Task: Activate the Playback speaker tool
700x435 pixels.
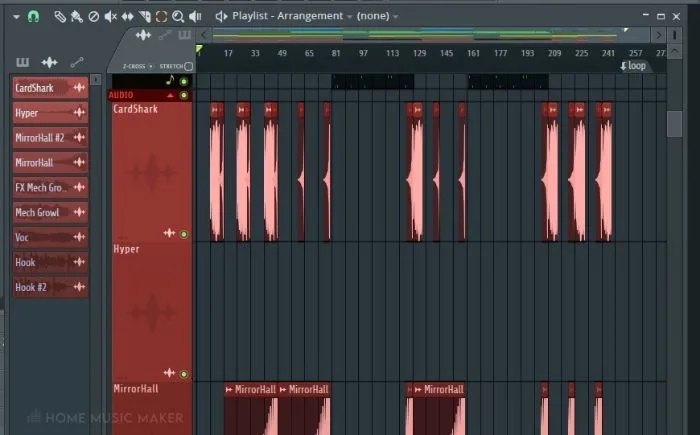Action: click(195, 17)
